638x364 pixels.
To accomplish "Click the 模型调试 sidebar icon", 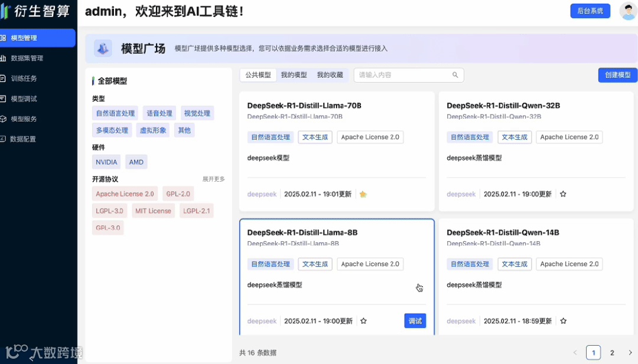I will [3, 99].
